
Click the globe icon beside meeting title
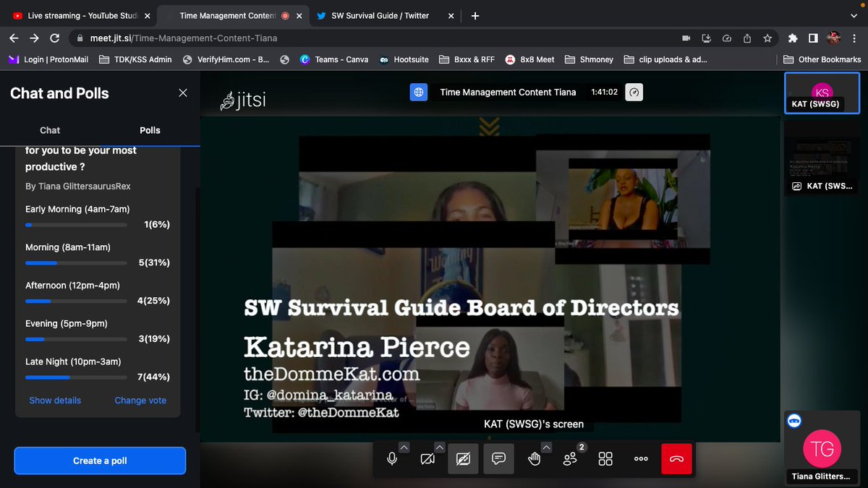[x=418, y=93]
